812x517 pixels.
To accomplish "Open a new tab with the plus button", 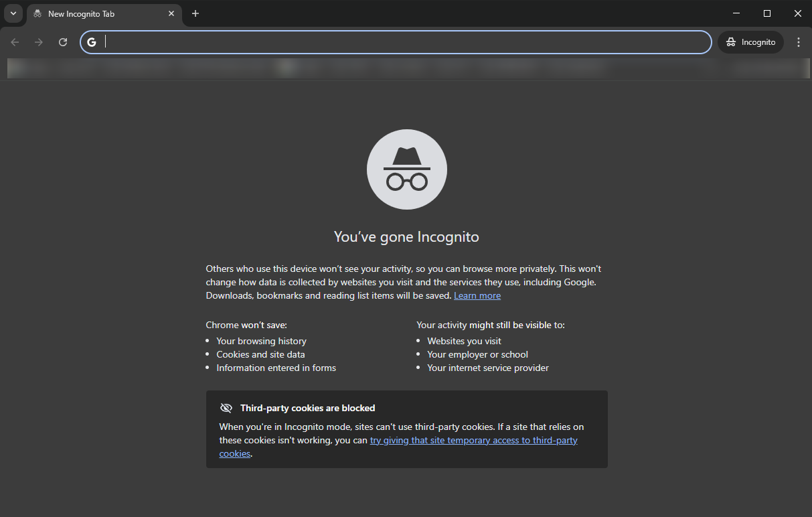I will (x=195, y=13).
